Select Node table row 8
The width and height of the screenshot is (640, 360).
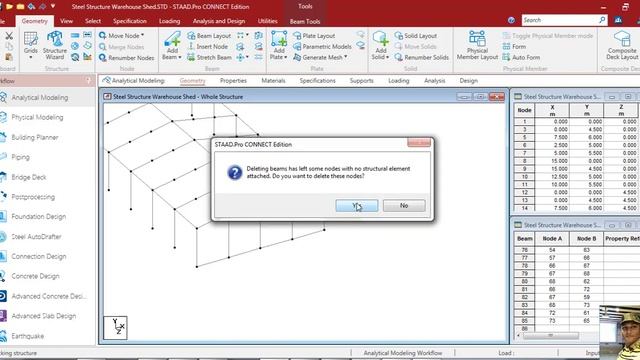pos(524,161)
